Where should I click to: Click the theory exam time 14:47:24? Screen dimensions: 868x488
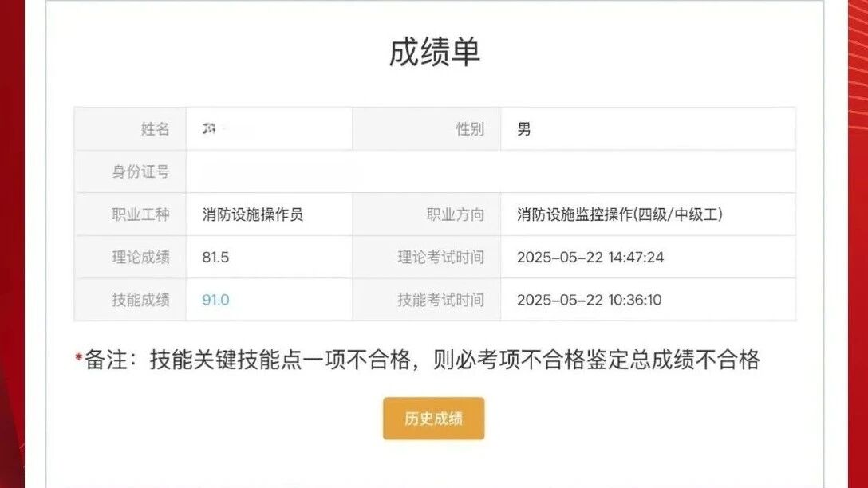[590, 258]
